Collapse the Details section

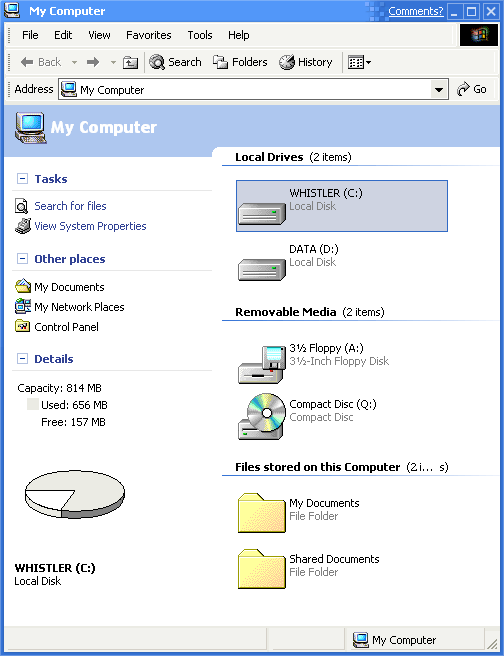[22, 359]
